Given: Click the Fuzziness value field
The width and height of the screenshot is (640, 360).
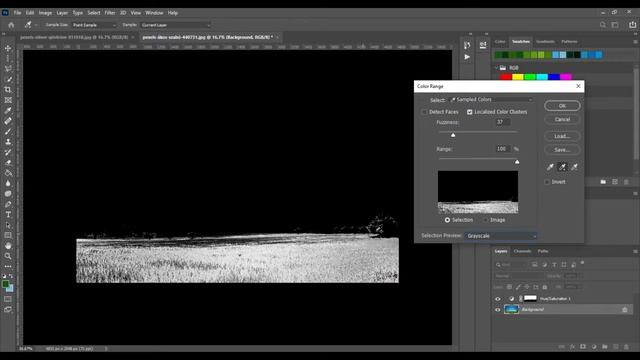Looking at the screenshot, I should click(502, 122).
